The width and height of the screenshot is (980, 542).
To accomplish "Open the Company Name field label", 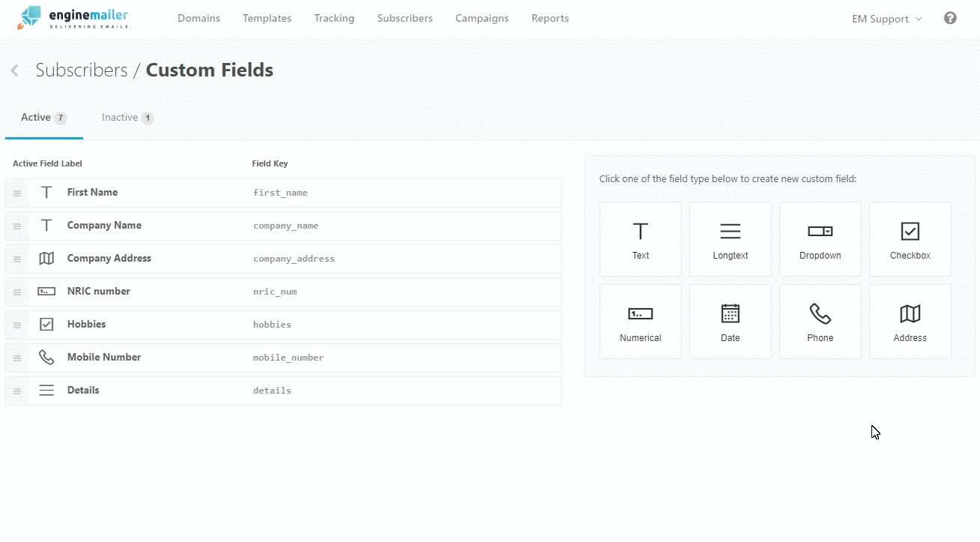I will [104, 226].
